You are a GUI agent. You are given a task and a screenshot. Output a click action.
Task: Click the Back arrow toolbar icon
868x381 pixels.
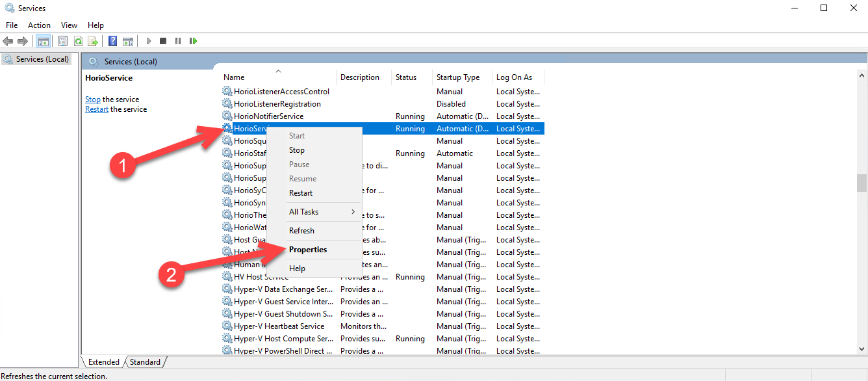[8, 41]
